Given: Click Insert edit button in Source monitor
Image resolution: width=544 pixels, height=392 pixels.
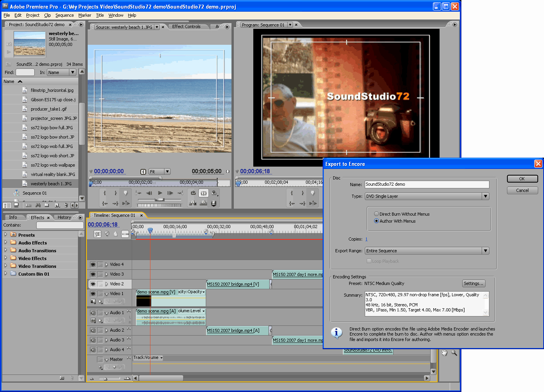Looking at the screenshot, I should (193, 203).
